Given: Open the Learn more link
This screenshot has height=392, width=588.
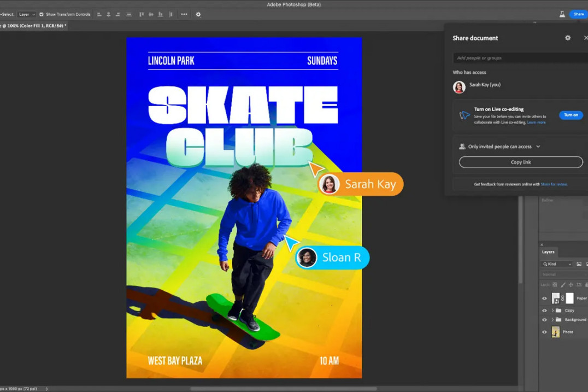Looking at the screenshot, I should [536, 122].
